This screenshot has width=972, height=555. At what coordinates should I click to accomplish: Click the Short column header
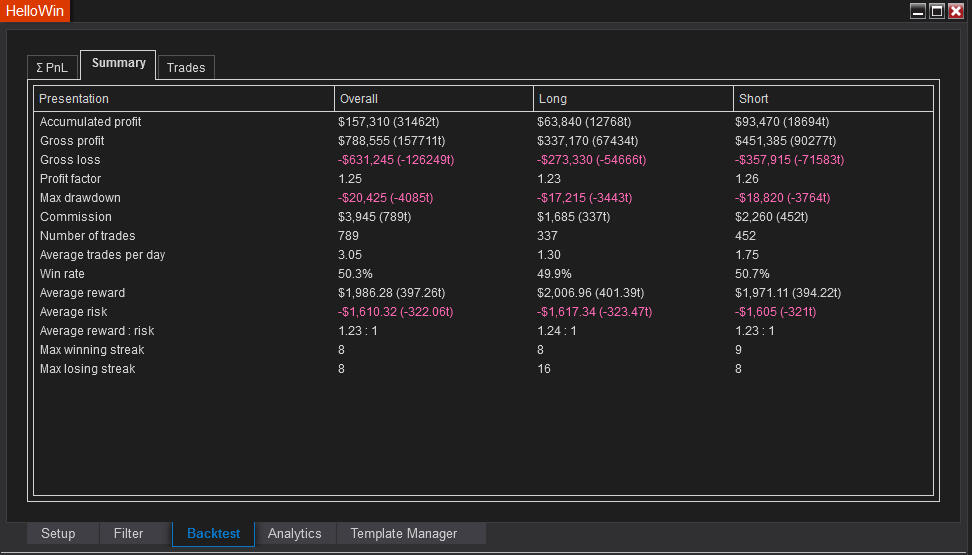coord(754,99)
